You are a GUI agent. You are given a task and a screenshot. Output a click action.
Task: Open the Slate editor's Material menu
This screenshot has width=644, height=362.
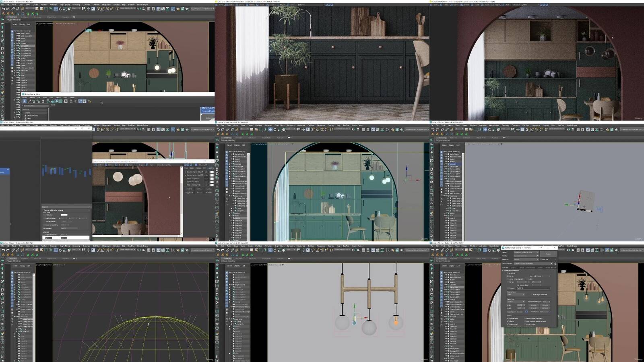(x=32, y=97)
